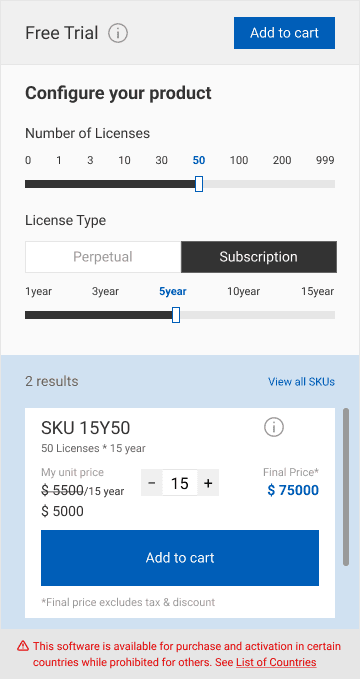Open the View all SKUs link
The height and width of the screenshot is (680, 360).
(301, 382)
